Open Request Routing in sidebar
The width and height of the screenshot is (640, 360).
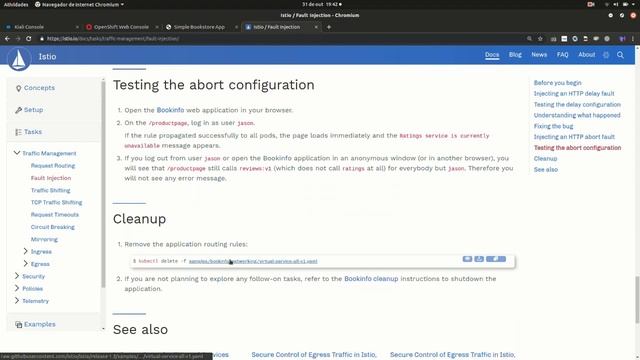pos(53,166)
